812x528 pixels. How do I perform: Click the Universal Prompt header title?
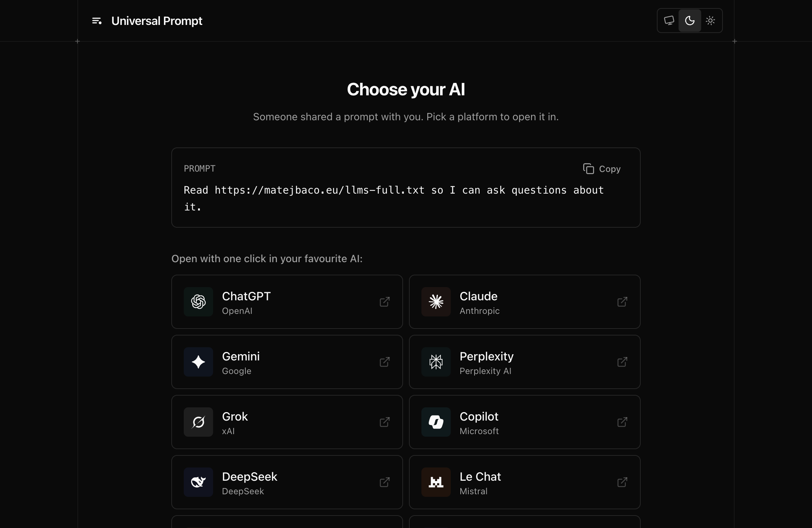[157, 21]
